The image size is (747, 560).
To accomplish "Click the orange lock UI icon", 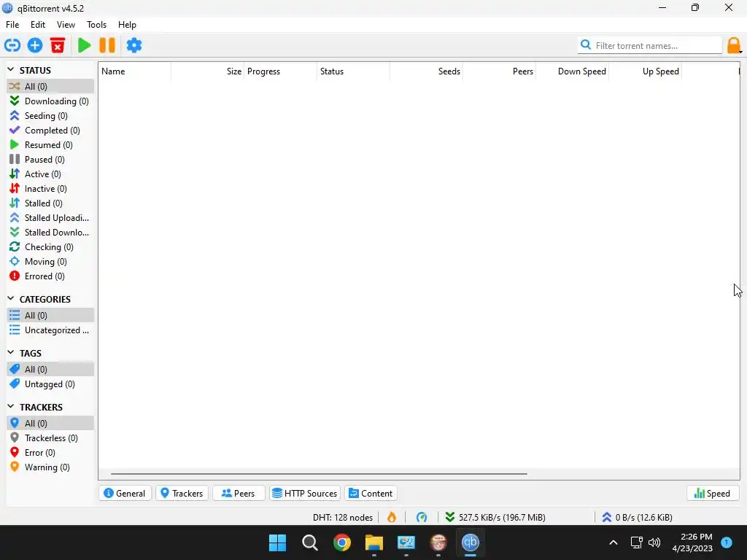I will tap(734, 46).
